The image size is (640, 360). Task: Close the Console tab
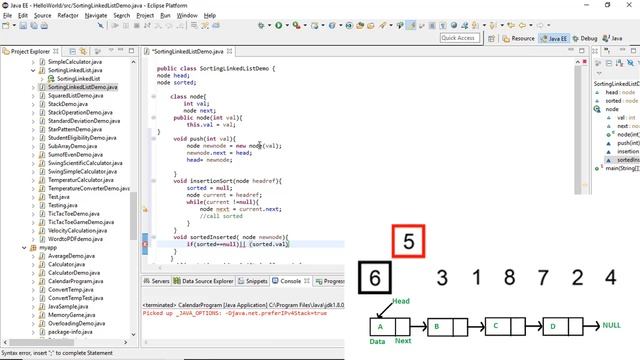(307, 281)
